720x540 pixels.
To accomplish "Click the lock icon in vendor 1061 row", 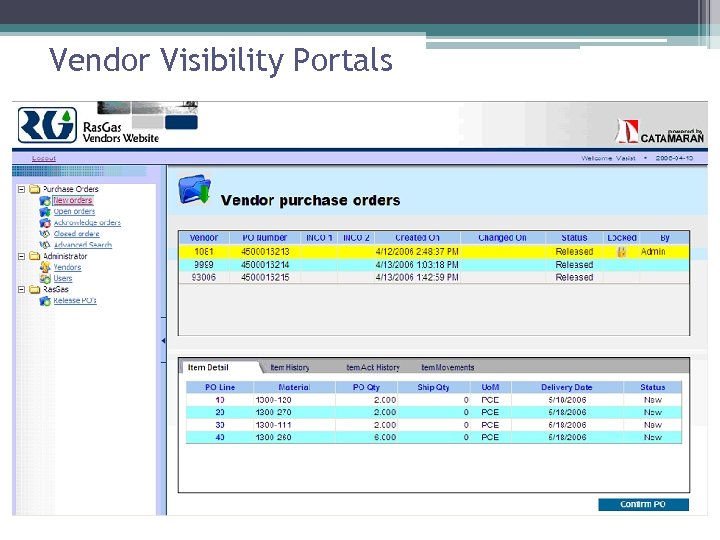I will click(x=622, y=252).
